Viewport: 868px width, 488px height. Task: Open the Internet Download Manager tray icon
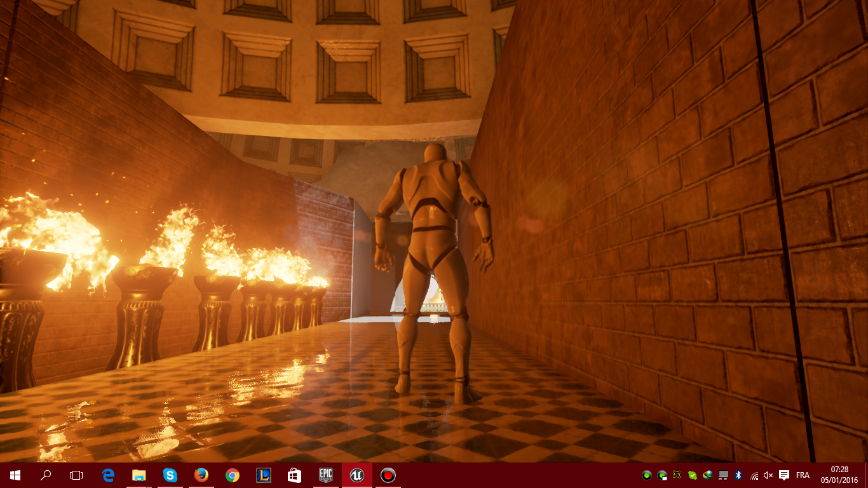[x=708, y=475]
